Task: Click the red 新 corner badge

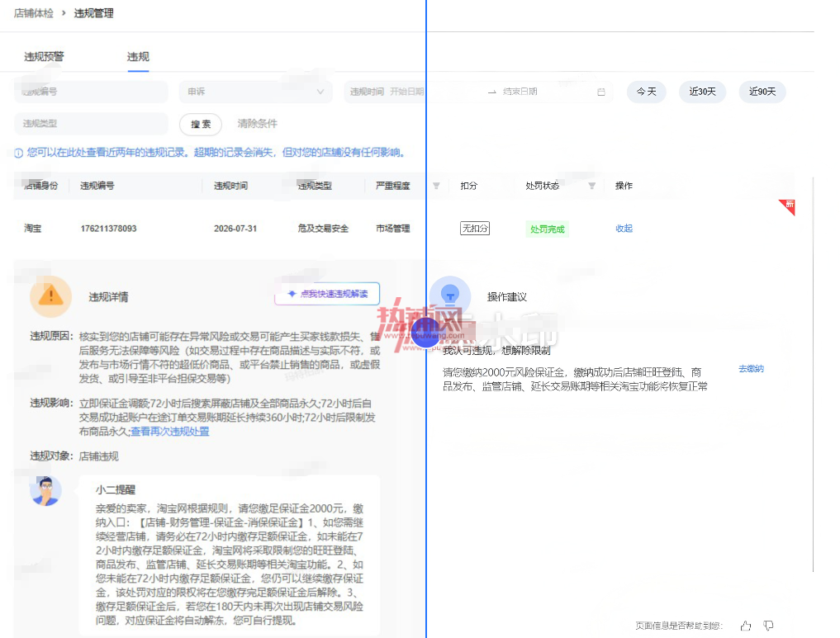Action: 787,206
